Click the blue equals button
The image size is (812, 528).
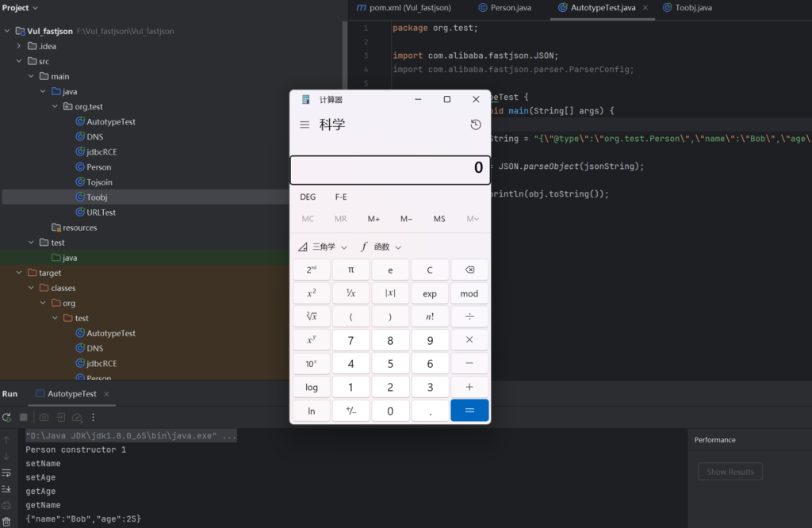(469, 411)
